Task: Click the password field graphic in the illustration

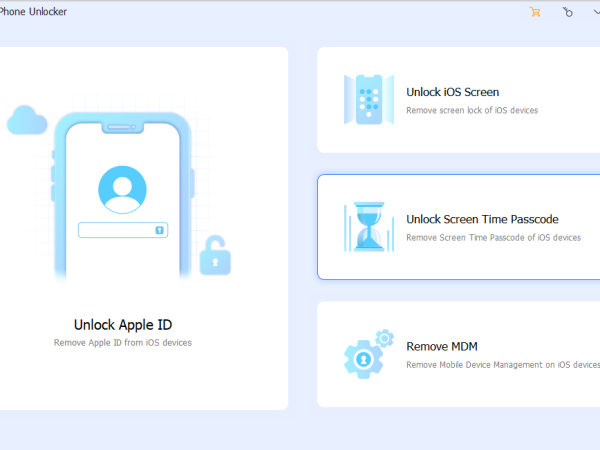Action: click(123, 230)
